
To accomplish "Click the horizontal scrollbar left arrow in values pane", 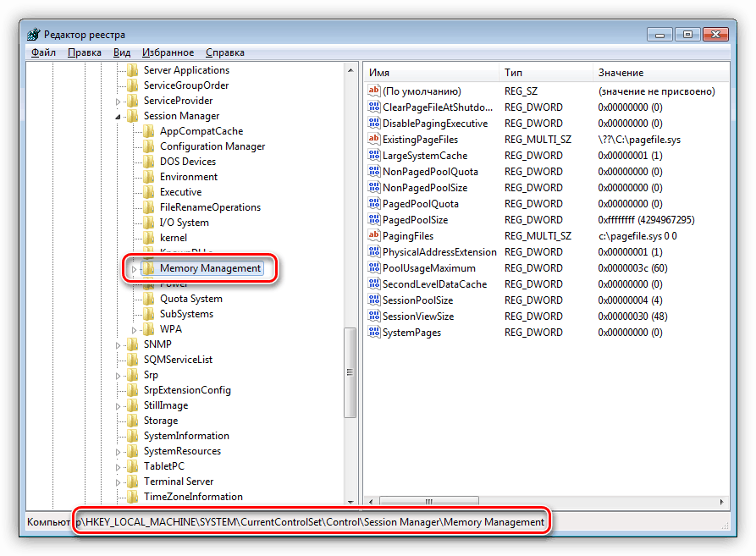I will 371,502.
